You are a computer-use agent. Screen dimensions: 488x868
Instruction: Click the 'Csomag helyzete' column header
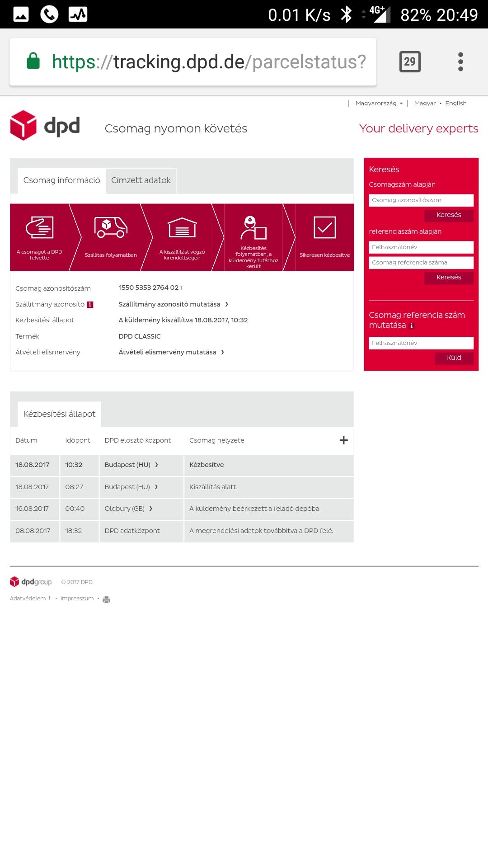click(216, 440)
